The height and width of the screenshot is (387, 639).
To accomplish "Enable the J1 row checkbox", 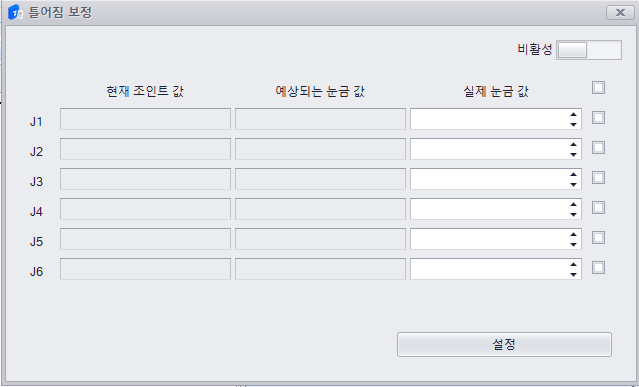I will (598, 118).
